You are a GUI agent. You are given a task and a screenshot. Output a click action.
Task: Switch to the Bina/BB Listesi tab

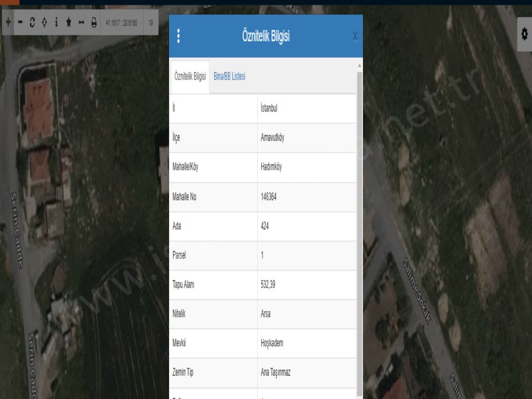[229, 77]
